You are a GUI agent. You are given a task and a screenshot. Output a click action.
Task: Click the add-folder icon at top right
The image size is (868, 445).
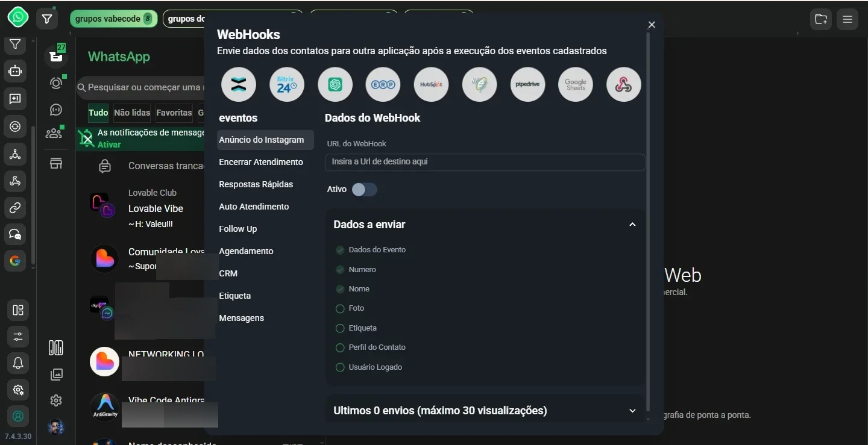[820, 19]
